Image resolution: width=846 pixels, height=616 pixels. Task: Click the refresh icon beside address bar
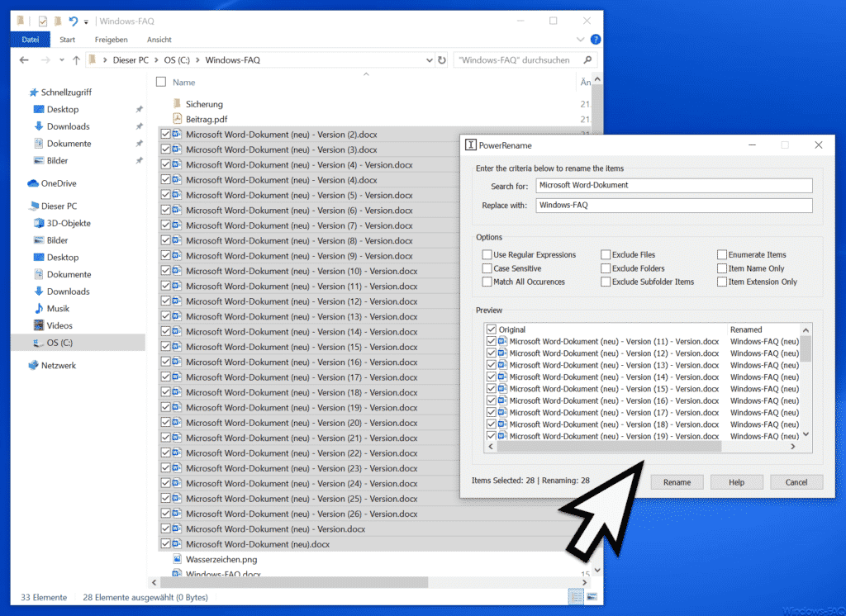point(442,60)
